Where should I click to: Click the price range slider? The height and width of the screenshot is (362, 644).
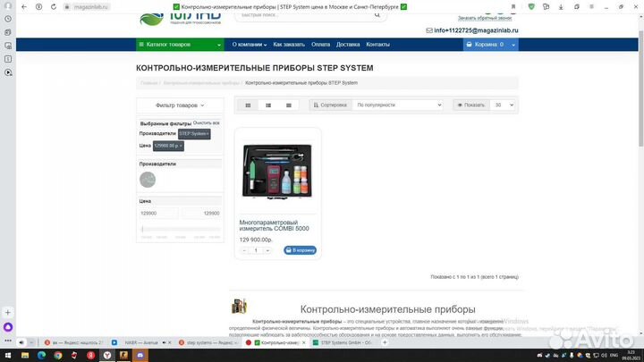(180, 230)
